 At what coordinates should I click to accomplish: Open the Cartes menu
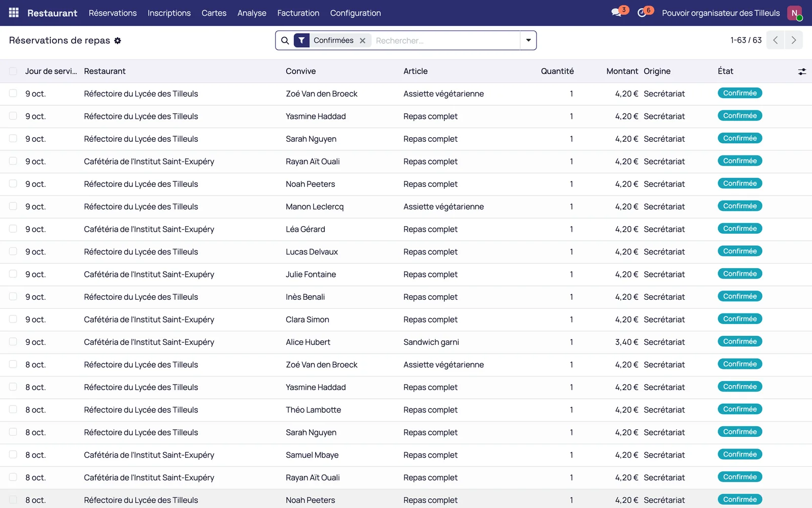(214, 13)
